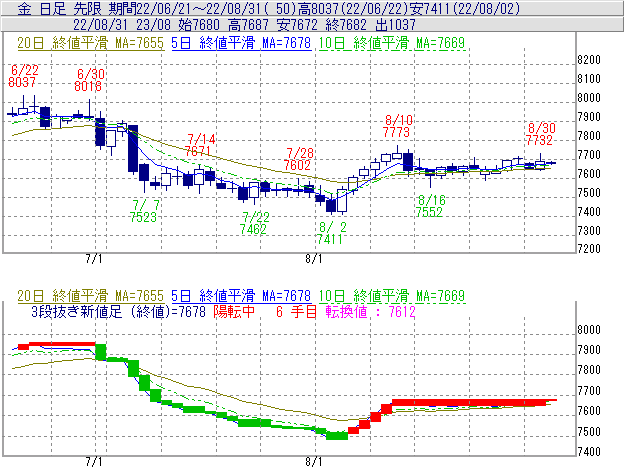The height and width of the screenshot is (475, 624).
Task: Click the 7400 axis label in lower chart
Action: 589,452
